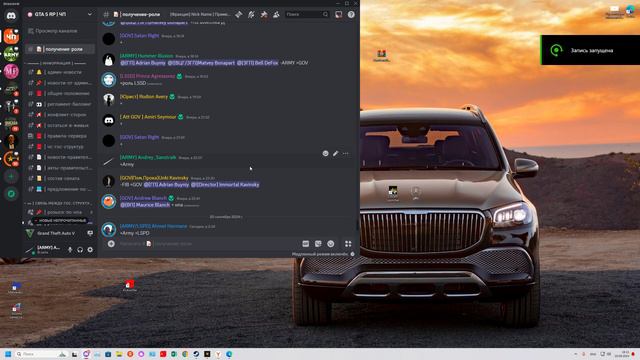Open the inbox icon in header
Viewport: 640px width, 360px height.
point(338,15)
